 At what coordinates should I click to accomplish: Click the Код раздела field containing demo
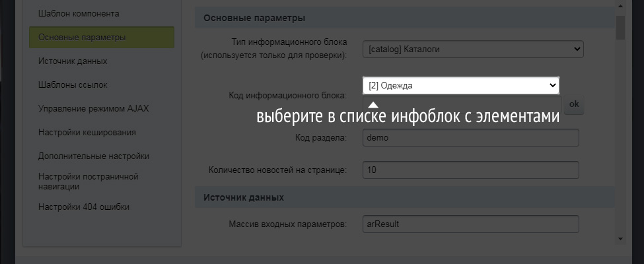[471, 137]
